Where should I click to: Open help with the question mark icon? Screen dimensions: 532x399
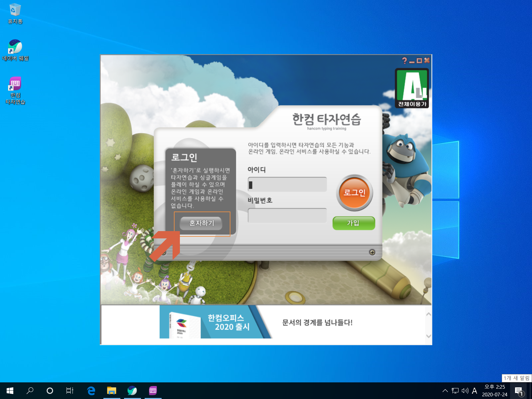pos(404,61)
